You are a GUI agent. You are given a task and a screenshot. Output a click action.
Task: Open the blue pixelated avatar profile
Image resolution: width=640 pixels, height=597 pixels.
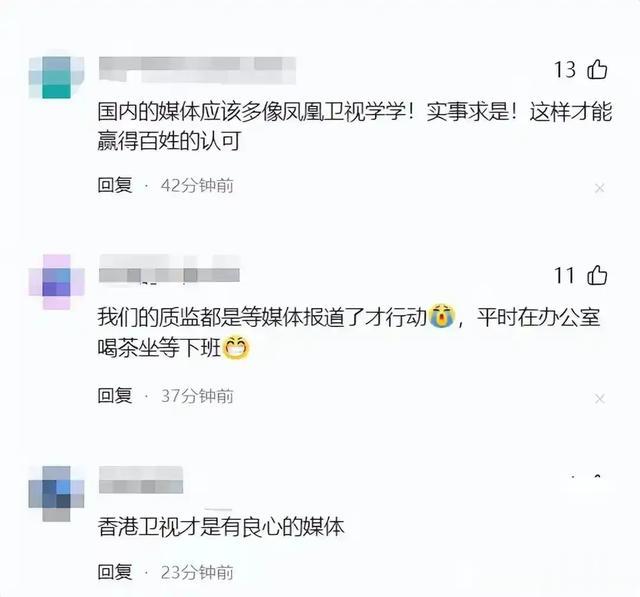(x=56, y=493)
